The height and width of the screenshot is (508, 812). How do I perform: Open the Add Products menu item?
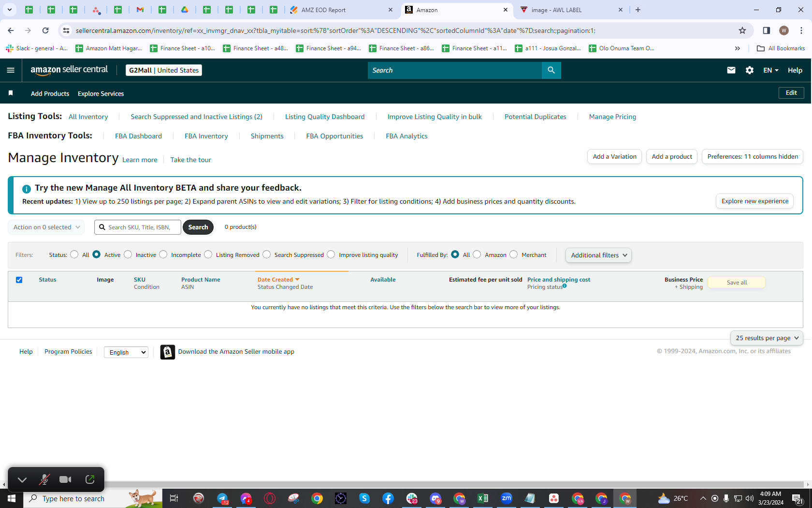(x=50, y=93)
